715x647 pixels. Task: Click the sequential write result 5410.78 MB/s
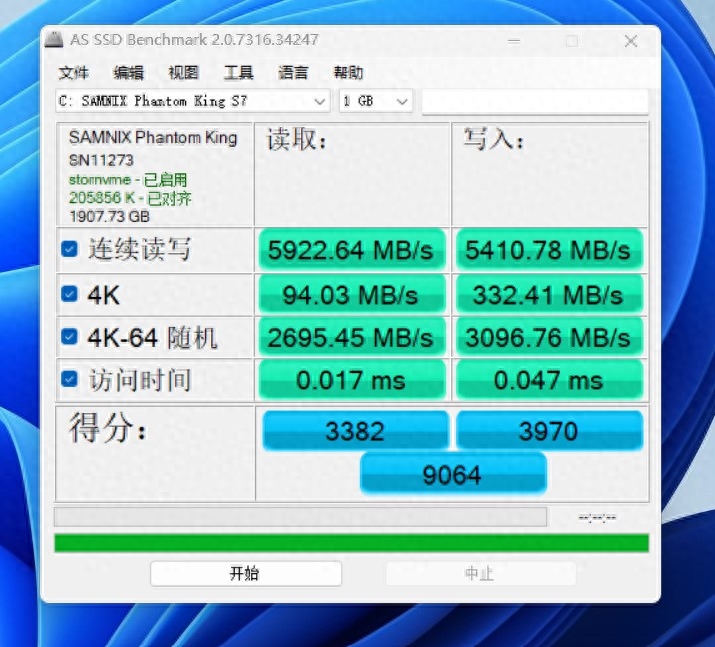pyautogui.click(x=549, y=250)
